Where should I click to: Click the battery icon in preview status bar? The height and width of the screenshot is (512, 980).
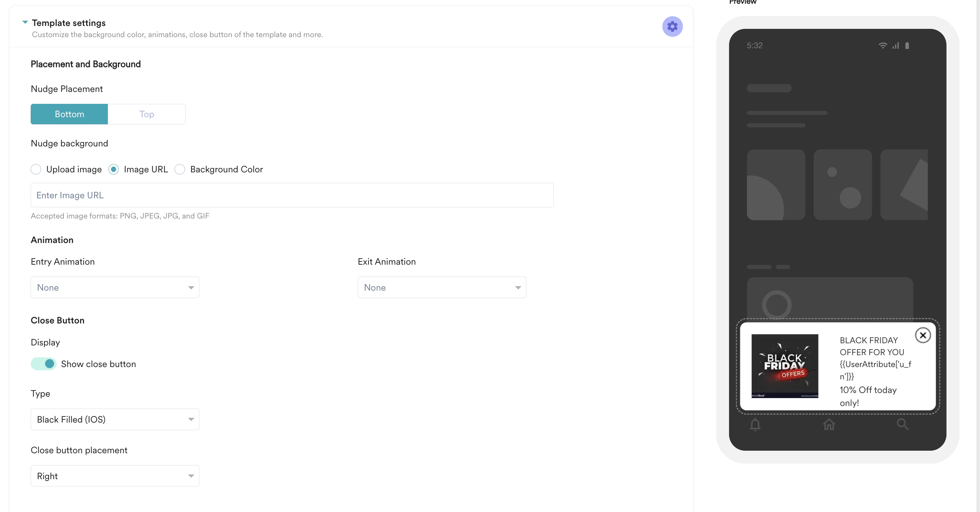tap(906, 46)
